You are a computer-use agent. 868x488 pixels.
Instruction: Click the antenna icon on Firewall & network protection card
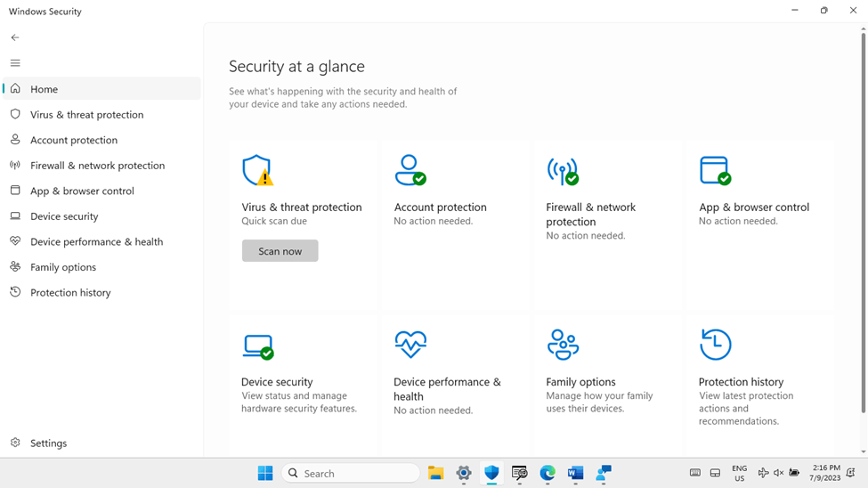pyautogui.click(x=563, y=171)
